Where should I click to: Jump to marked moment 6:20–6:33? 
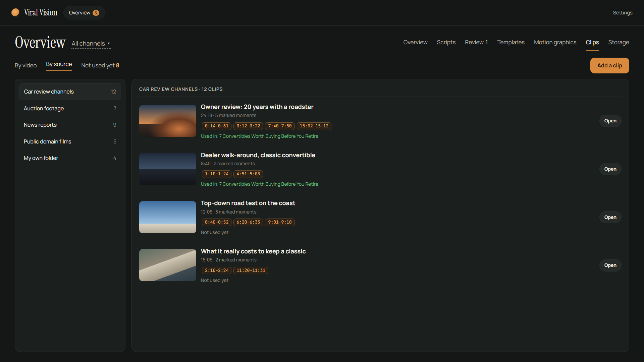[248, 222]
